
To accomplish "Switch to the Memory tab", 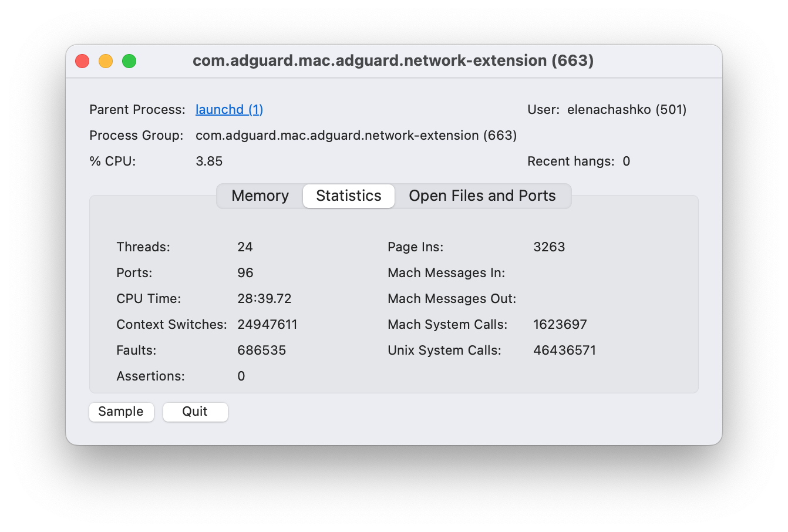I will pyautogui.click(x=260, y=196).
